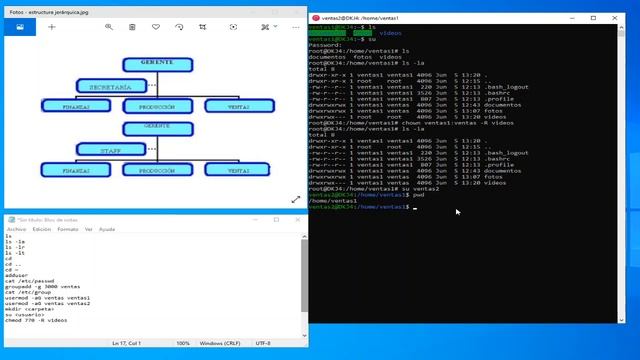
Task: Open the Formato menu in Notepad
Action: pos(68,229)
